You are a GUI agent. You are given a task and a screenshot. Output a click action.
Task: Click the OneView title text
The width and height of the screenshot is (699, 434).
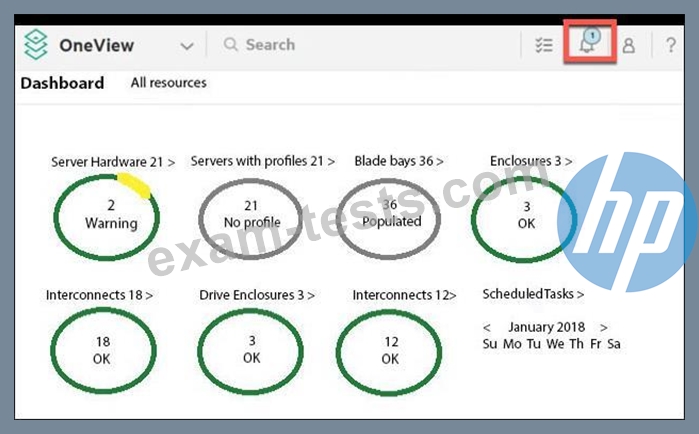tap(96, 45)
